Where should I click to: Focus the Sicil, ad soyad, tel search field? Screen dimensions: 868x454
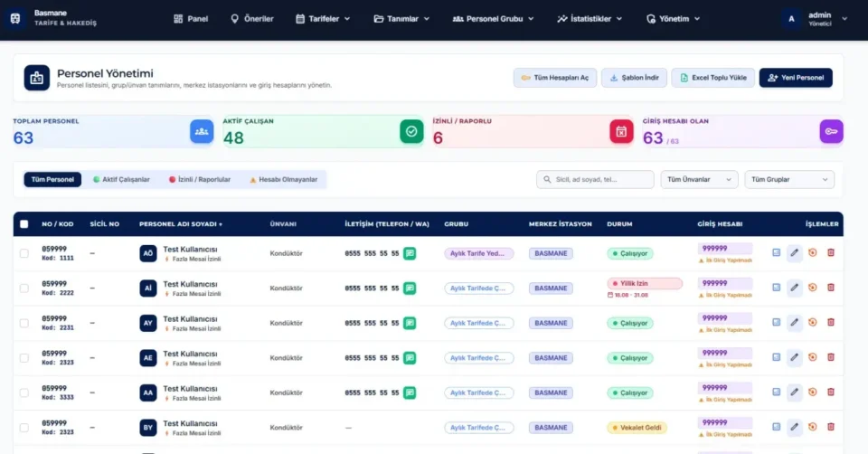point(595,179)
